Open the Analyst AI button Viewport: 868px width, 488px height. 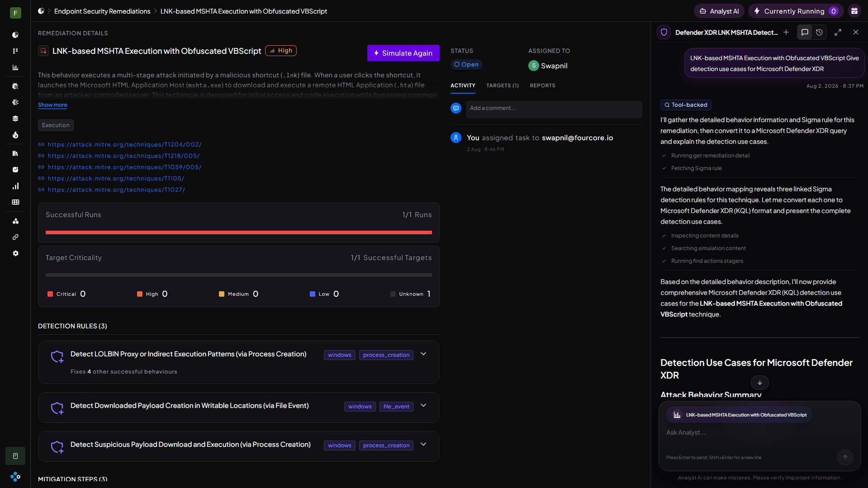click(719, 11)
